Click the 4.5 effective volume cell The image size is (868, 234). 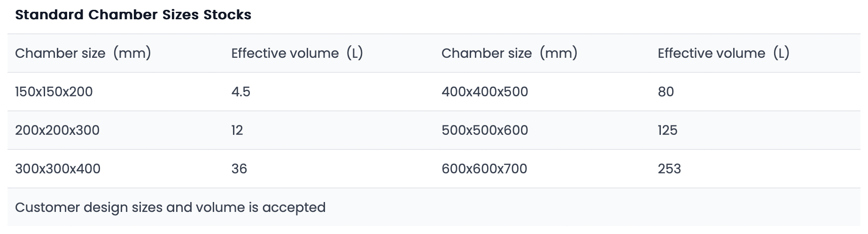241,92
